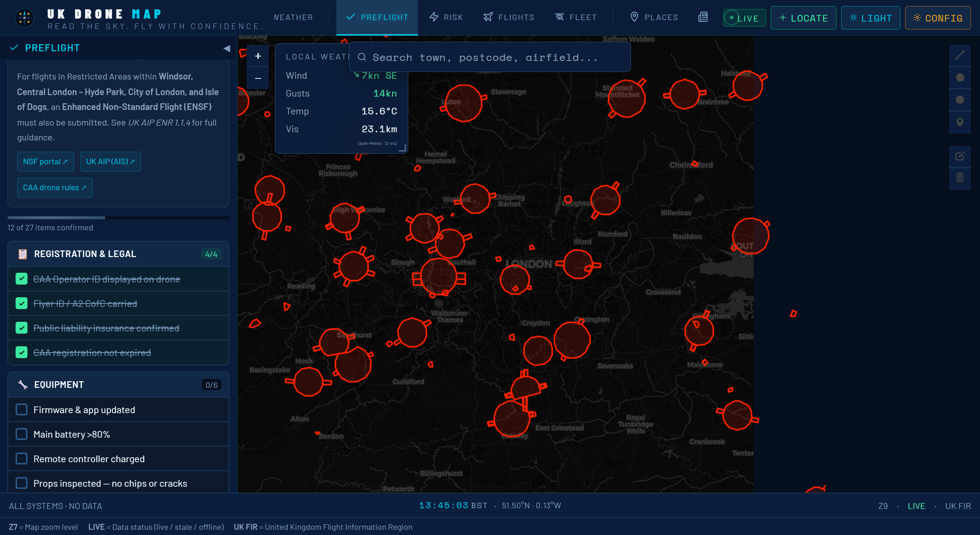This screenshot has width=980, height=535.
Task: Click the London City zone near Ilford
Action: click(578, 264)
